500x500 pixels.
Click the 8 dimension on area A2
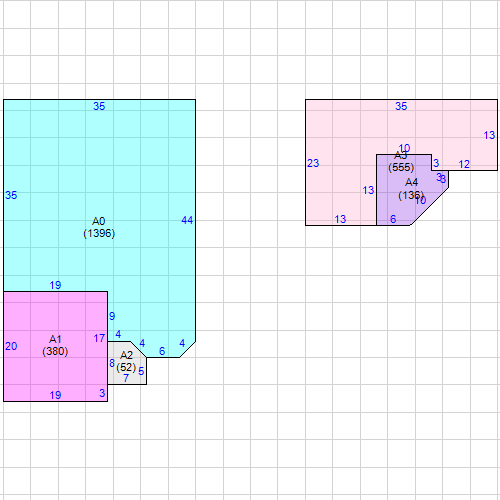[112, 363]
